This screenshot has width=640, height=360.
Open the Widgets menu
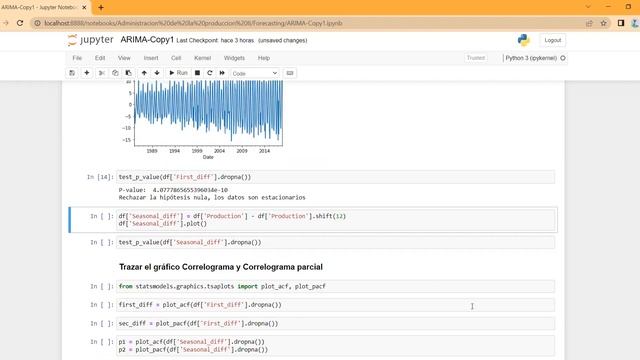234,58
